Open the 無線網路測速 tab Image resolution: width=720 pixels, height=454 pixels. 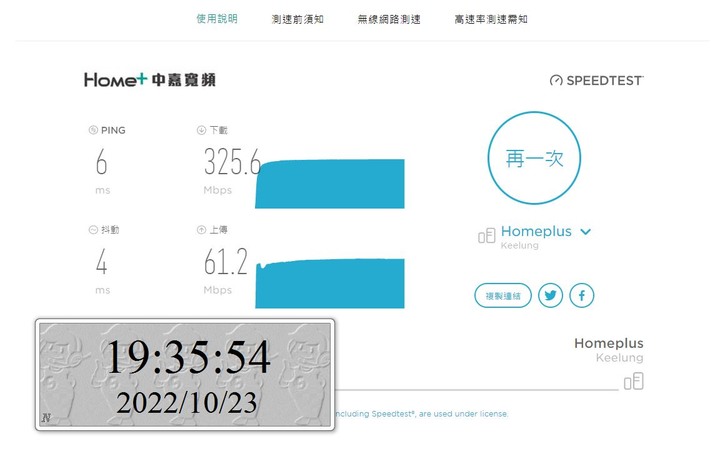coord(389,19)
